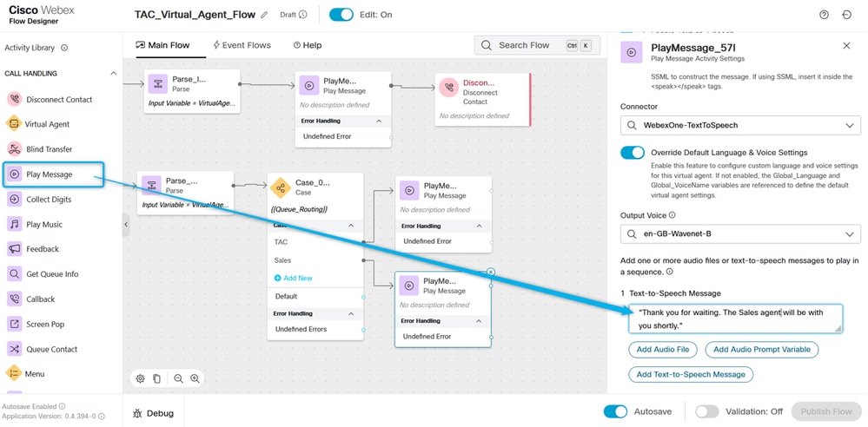The width and height of the screenshot is (868, 427).
Task: Disable Override Default Language & Voice Settings
Action: (x=633, y=153)
